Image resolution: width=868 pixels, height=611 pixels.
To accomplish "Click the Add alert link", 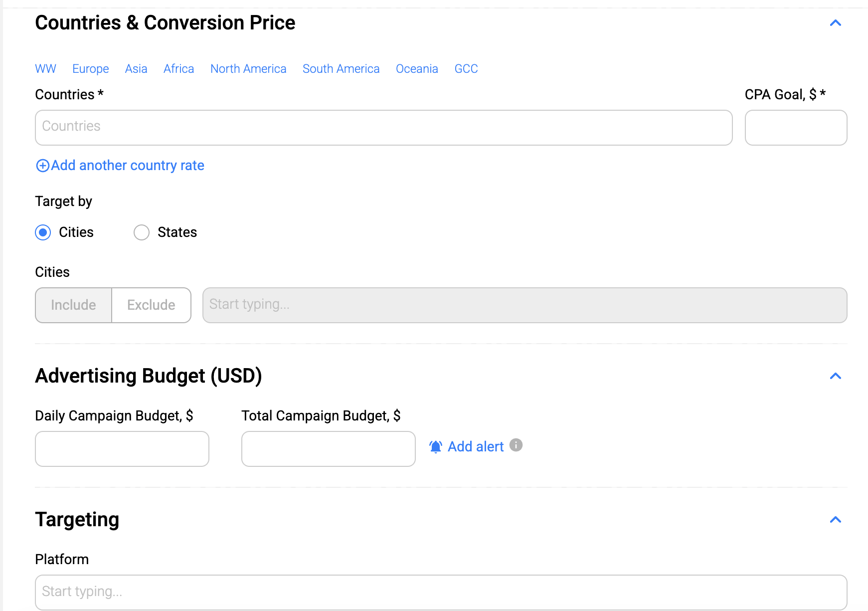I will coord(475,446).
